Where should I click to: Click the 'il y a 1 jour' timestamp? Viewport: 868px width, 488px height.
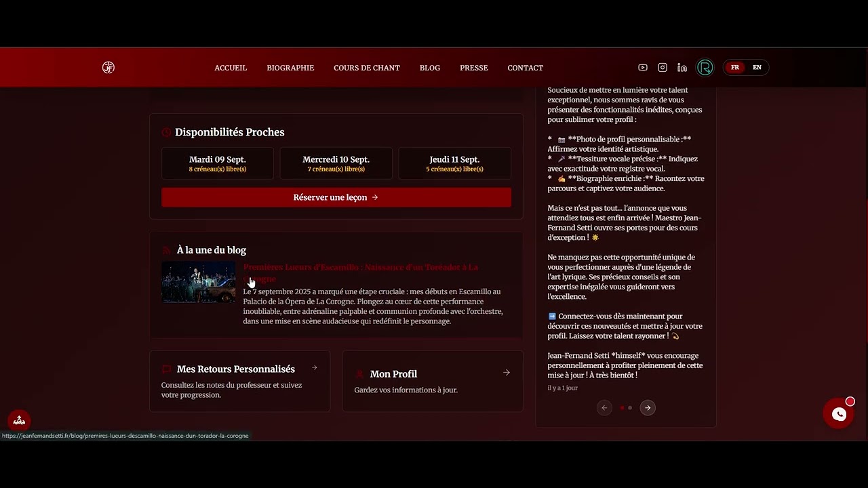[563, 388]
